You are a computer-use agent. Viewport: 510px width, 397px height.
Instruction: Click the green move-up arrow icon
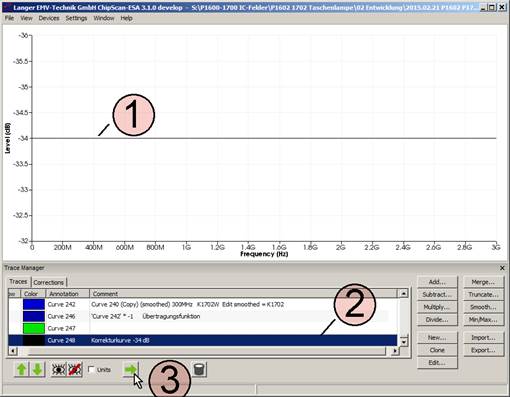point(22,370)
